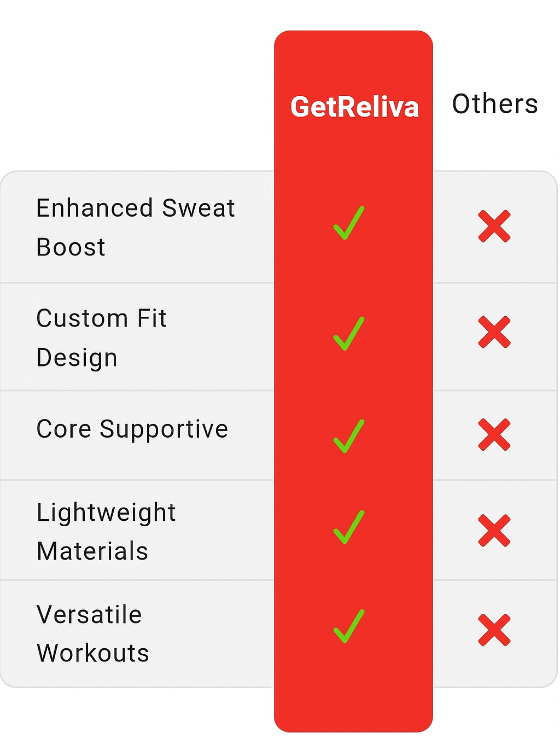The height and width of the screenshot is (750, 560).
Task: Click the red X for Enhanced Sweat Boost
Action: pos(494,226)
